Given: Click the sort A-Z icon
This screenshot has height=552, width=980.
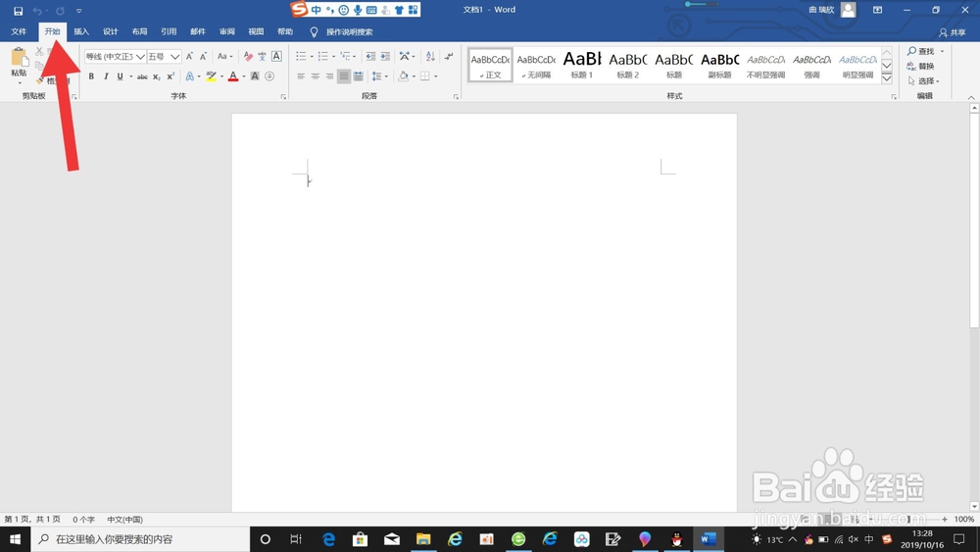Looking at the screenshot, I should [430, 56].
